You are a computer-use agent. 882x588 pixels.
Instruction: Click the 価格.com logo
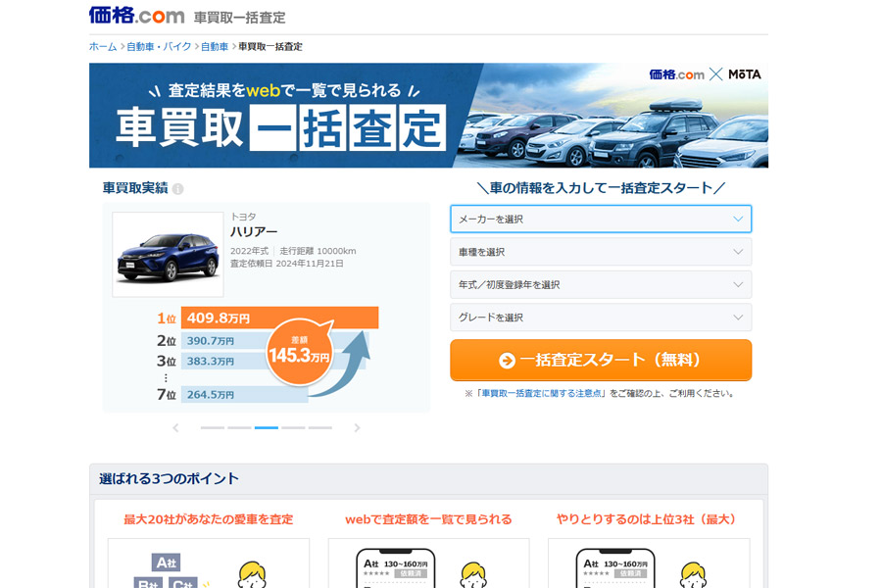[x=136, y=16]
